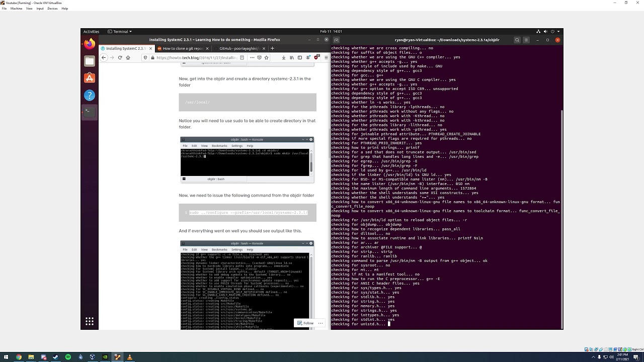The image size is (644, 362).
Task: Open VLC in the Windows taskbar
Action: click(x=129, y=357)
